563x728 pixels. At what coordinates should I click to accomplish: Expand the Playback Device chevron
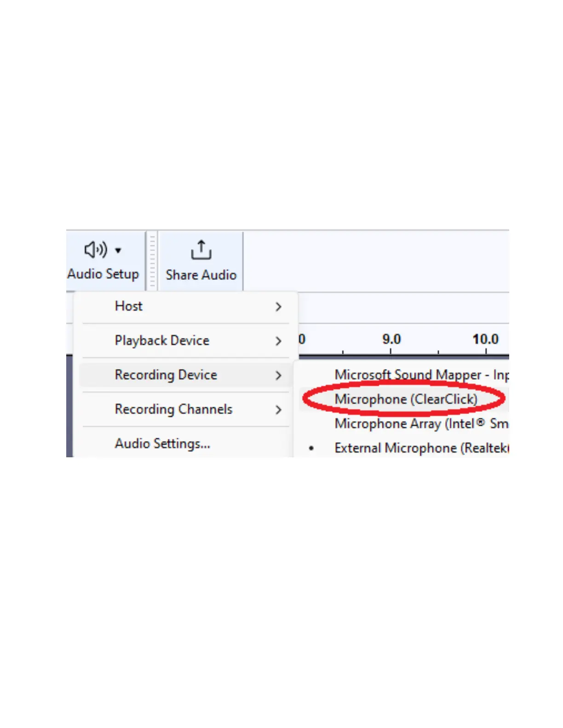tap(278, 341)
